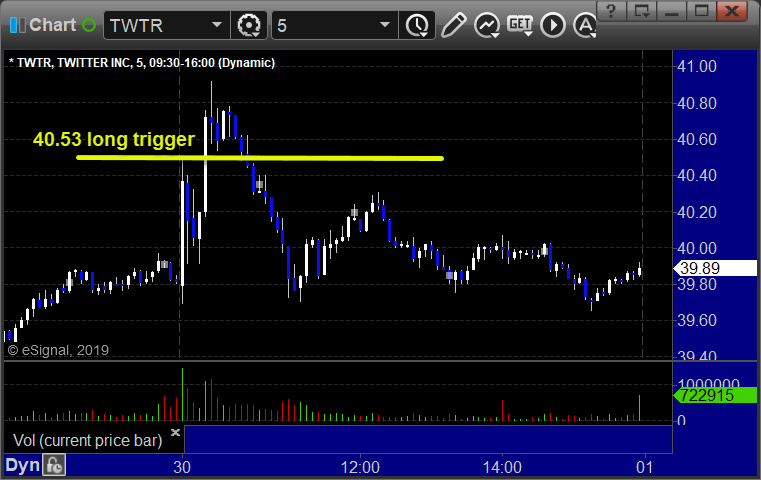Expand the interval dropdown arrow
The height and width of the screenshot is (480, 761).
point(384,25)
